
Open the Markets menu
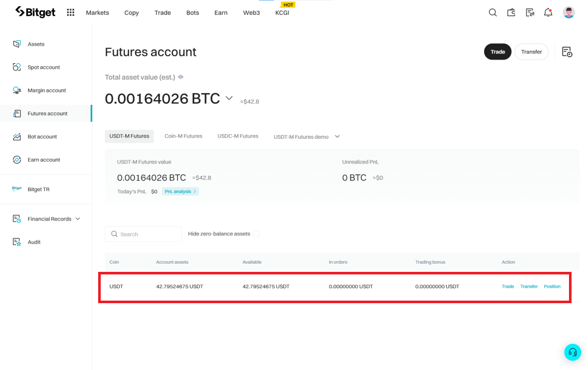click(98, 13)
